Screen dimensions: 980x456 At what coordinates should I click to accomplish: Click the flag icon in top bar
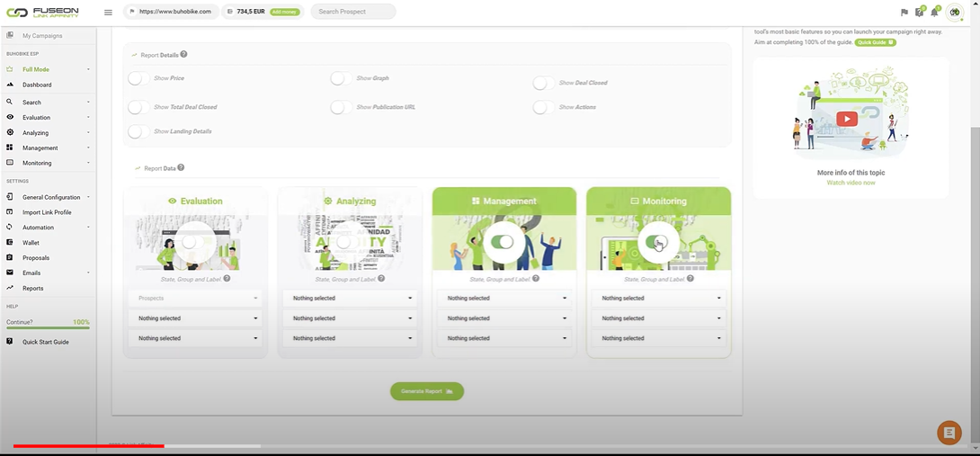904,13
